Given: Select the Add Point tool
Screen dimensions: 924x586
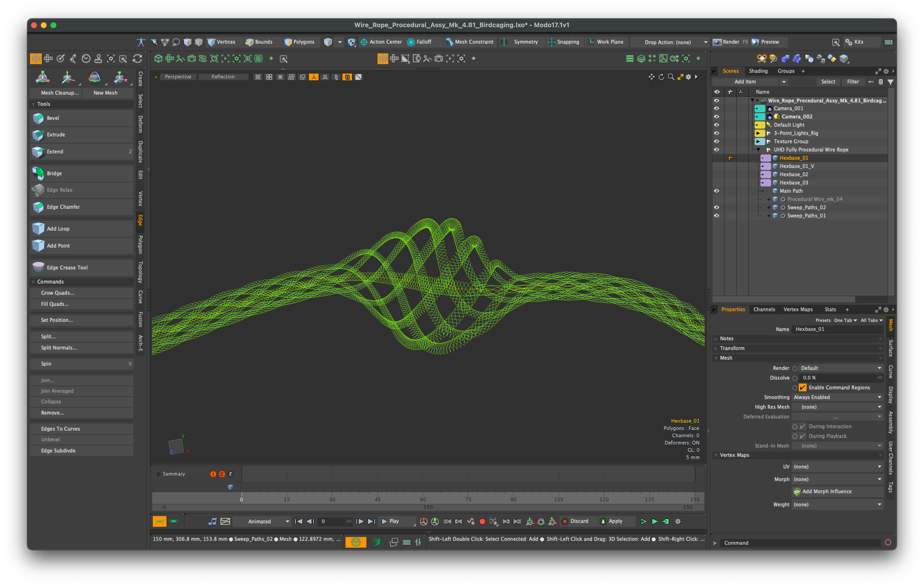Looking at the screenshot, I should click(x=82, y=246).
